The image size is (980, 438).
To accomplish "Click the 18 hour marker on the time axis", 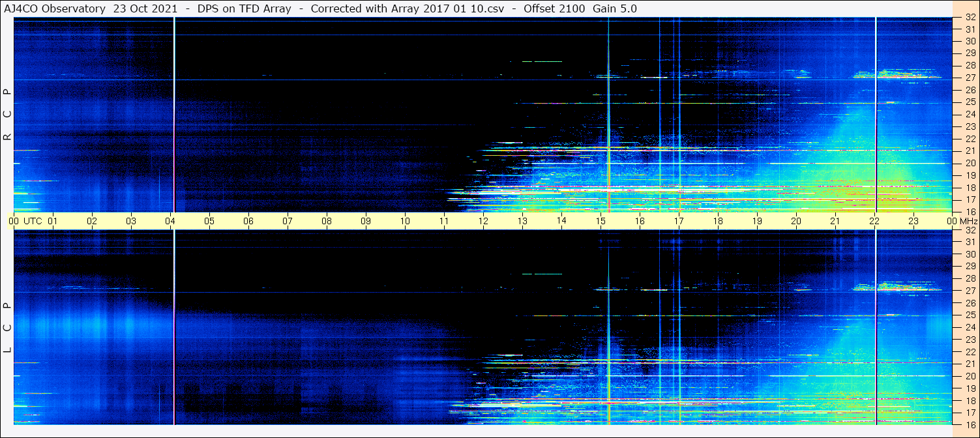I will pos(718,221).
